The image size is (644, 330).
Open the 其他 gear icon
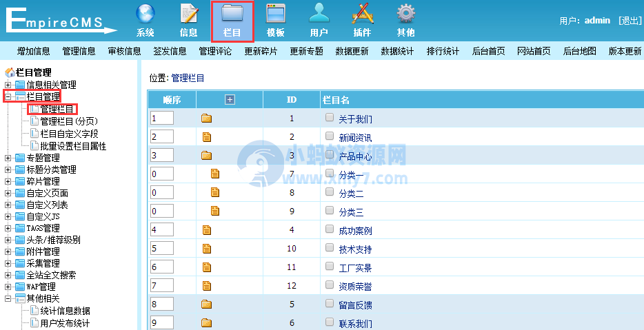[406, 14]
